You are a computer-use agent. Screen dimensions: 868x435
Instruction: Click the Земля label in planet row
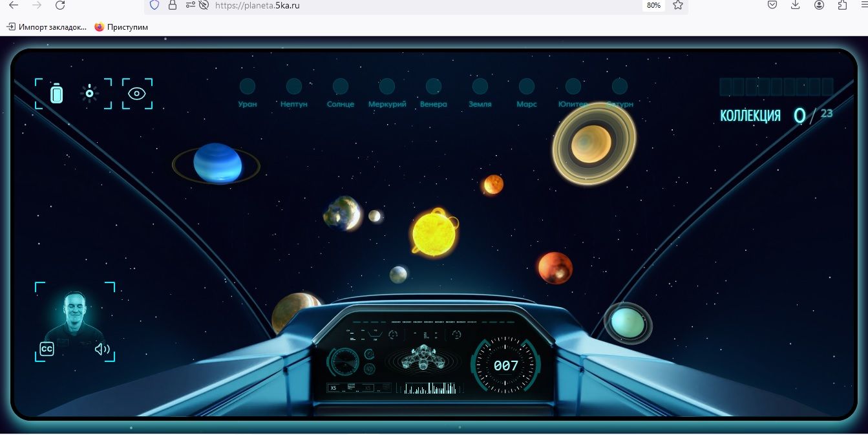click(480, 104)
